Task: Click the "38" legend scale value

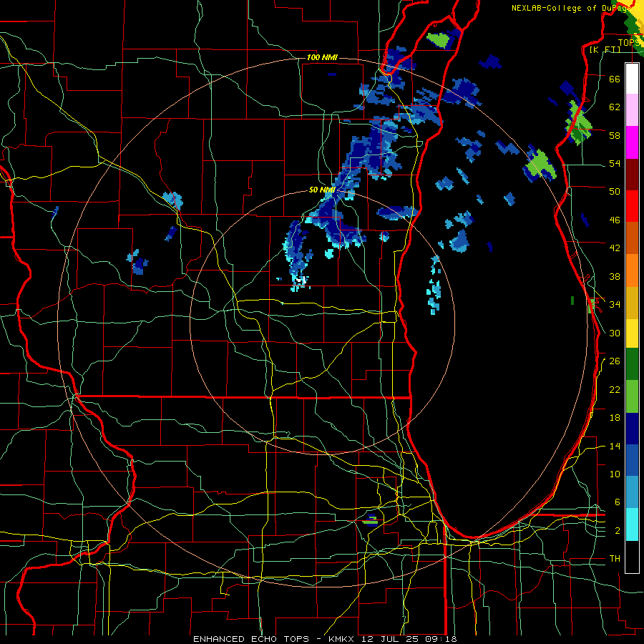Action: (615, 277)
